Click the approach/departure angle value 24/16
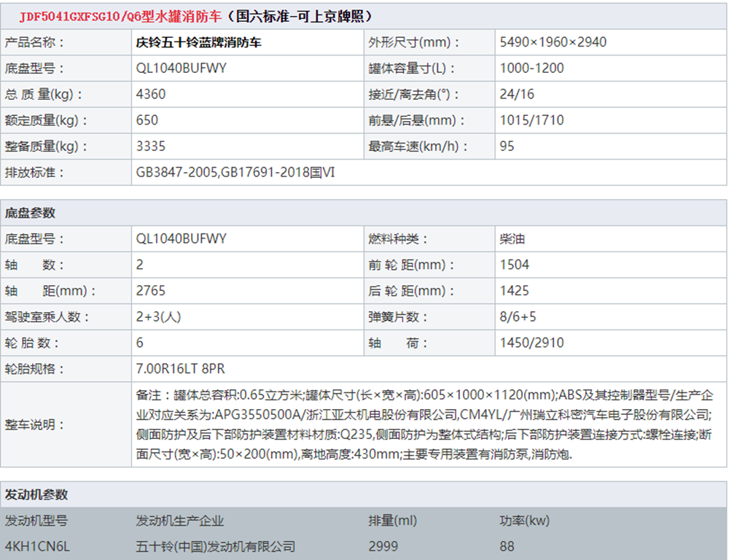The height and width of the screenshot is (560, 729). [517, 94]
